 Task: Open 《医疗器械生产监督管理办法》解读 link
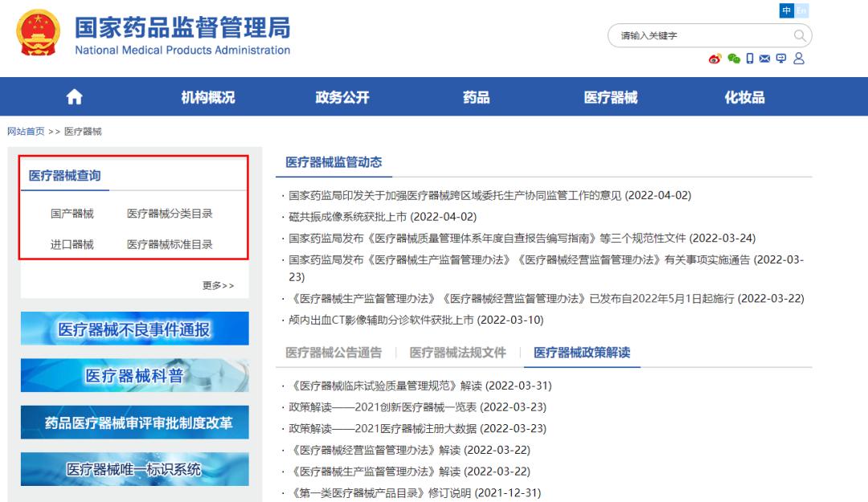(410, 472)
